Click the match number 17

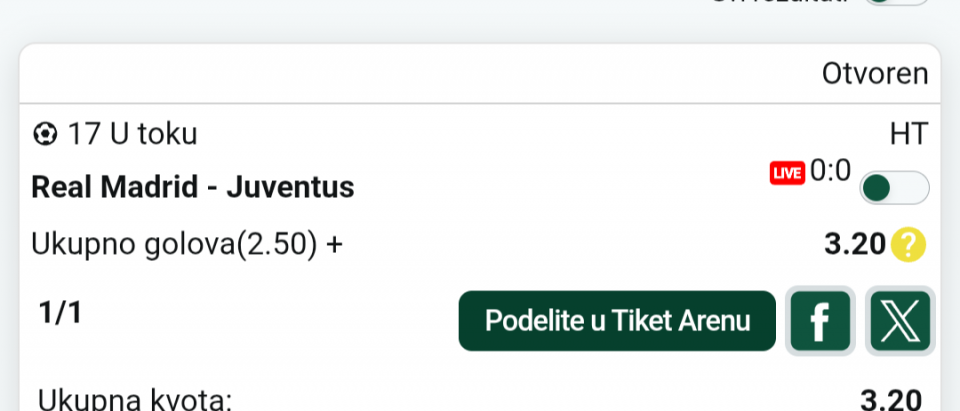(x=80, y=134)
